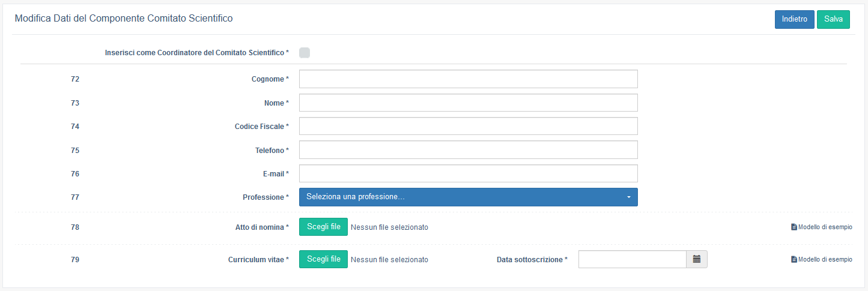Open the calendar date picker icon

tap(697, 259)
